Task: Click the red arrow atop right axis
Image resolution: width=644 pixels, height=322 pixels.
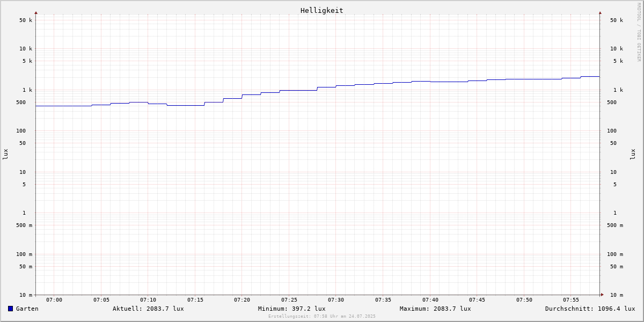Action: (x=600, y=12)
